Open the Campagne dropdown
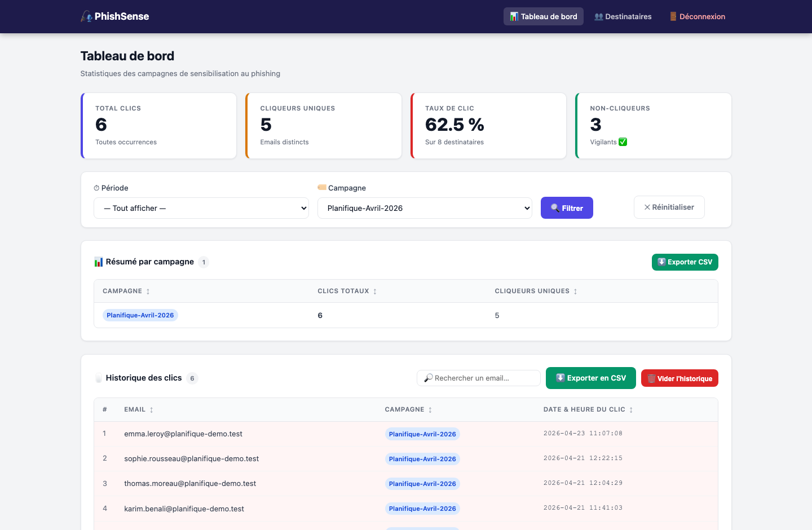 [425, 208]
